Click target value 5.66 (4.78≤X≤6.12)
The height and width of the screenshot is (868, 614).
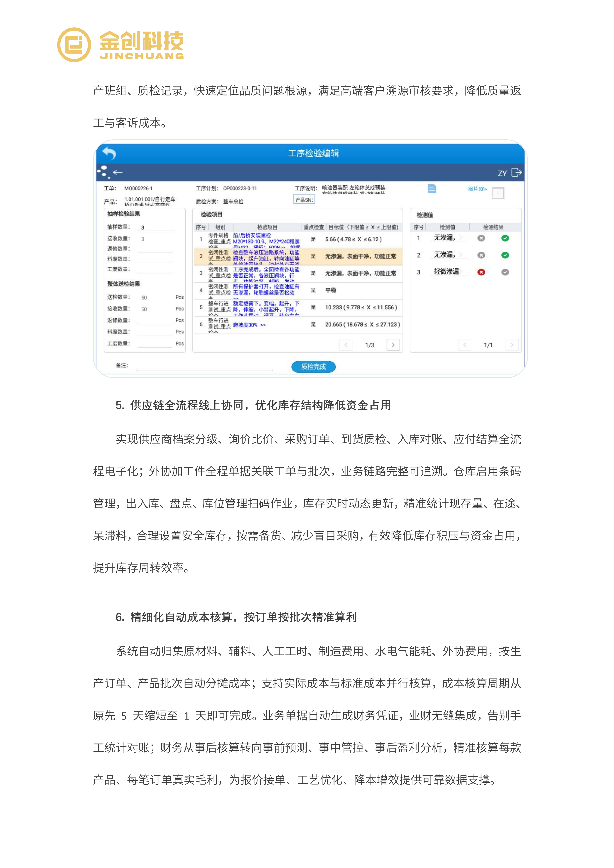coord(353,239)
